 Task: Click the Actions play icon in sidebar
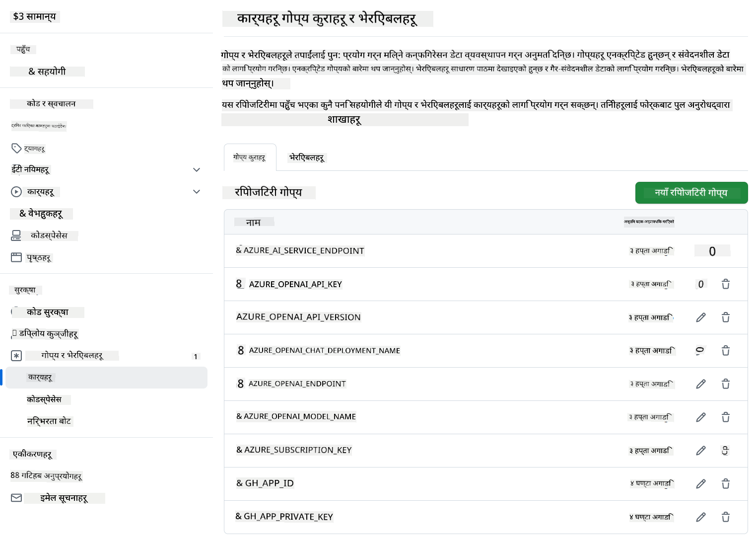16,192
